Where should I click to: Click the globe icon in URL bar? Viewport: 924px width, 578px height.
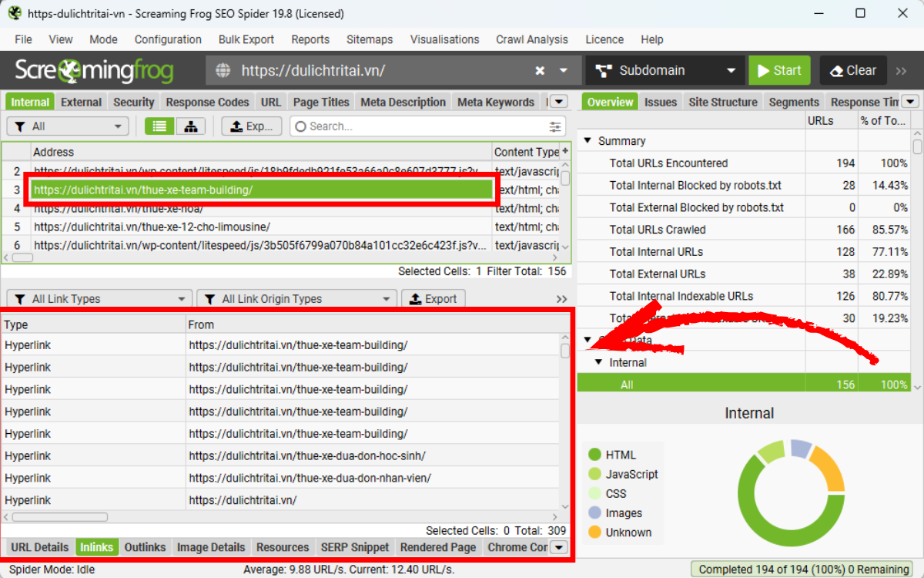tap(223, 71)
